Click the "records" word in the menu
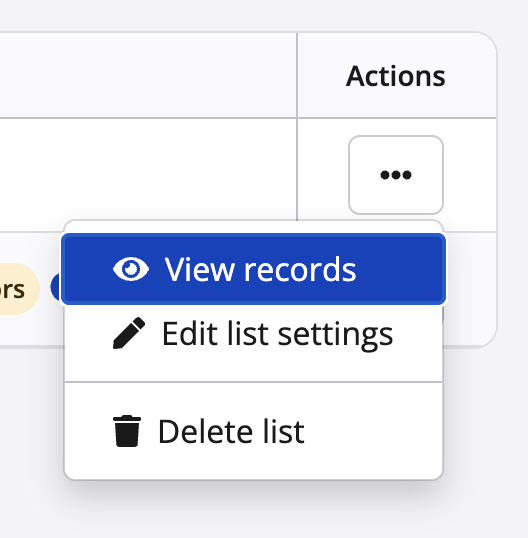Viewport: 528px width, 538px height. pos(300,270)
